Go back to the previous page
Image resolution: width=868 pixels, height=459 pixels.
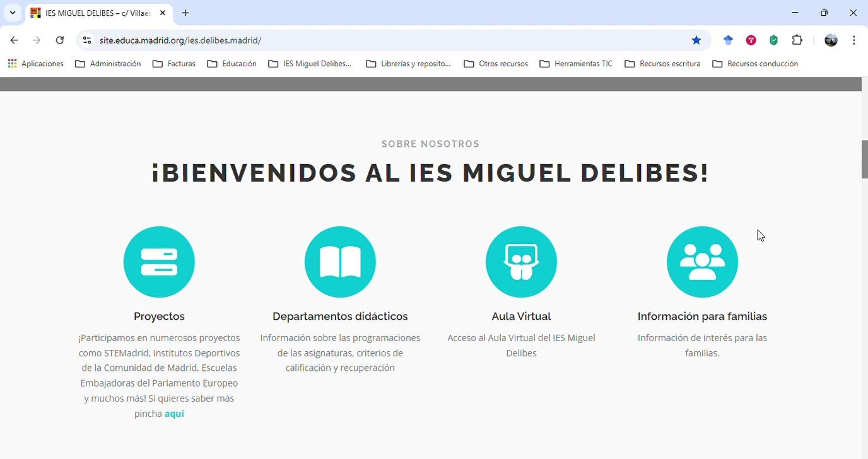(x=14, y=40)
